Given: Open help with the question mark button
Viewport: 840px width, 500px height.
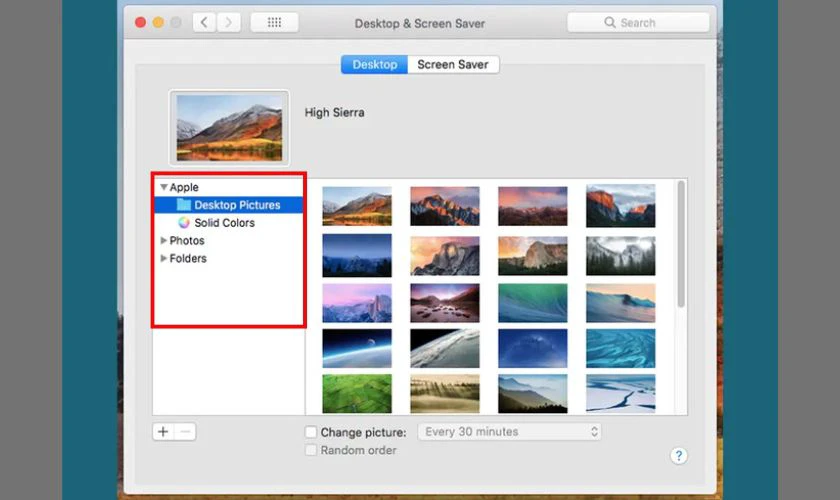Looking at the screenshot, I should pos(679,456).
